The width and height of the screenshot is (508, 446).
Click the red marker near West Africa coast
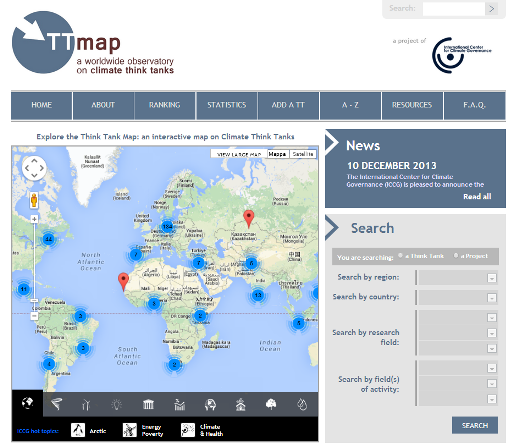pos(123,282)
